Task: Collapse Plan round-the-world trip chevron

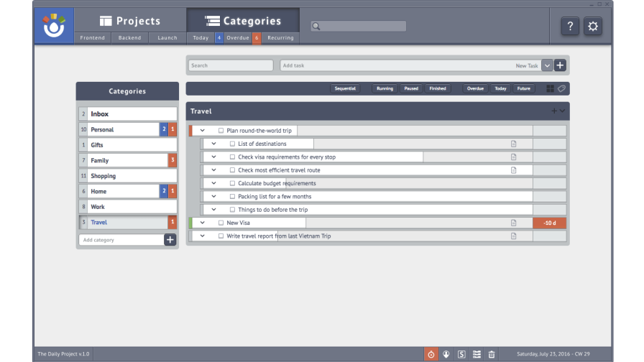Action: pyautogui.click(x=202, y=131)
